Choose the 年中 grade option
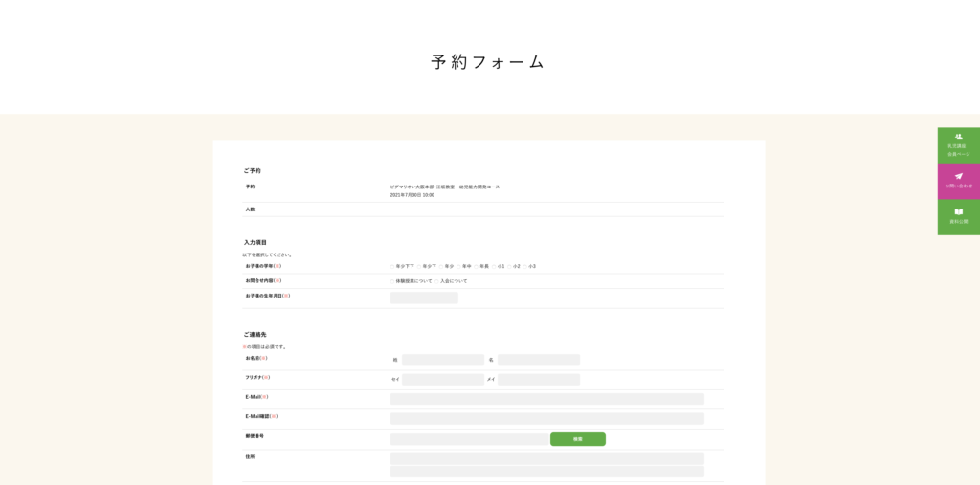The image size is (980, 485). 458,266
